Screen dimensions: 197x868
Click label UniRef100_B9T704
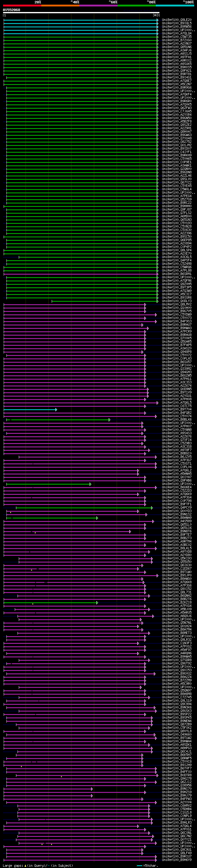point(177,410)
